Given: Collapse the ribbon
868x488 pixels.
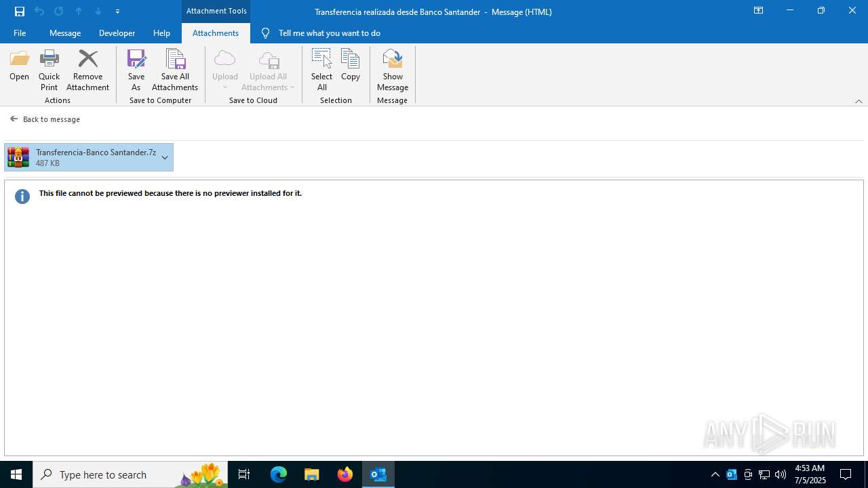Looking at the screenshot, I should (x=859, y=101).
